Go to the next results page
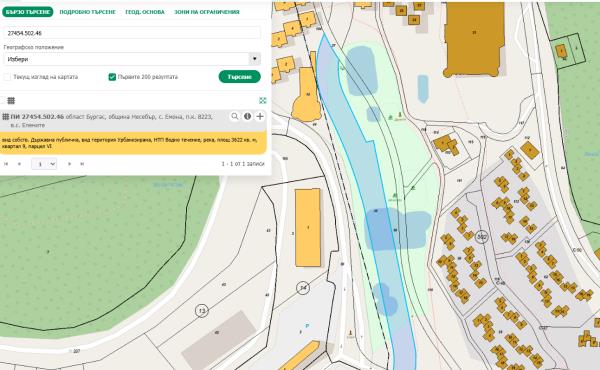The image size is (600, 370). 70,164
